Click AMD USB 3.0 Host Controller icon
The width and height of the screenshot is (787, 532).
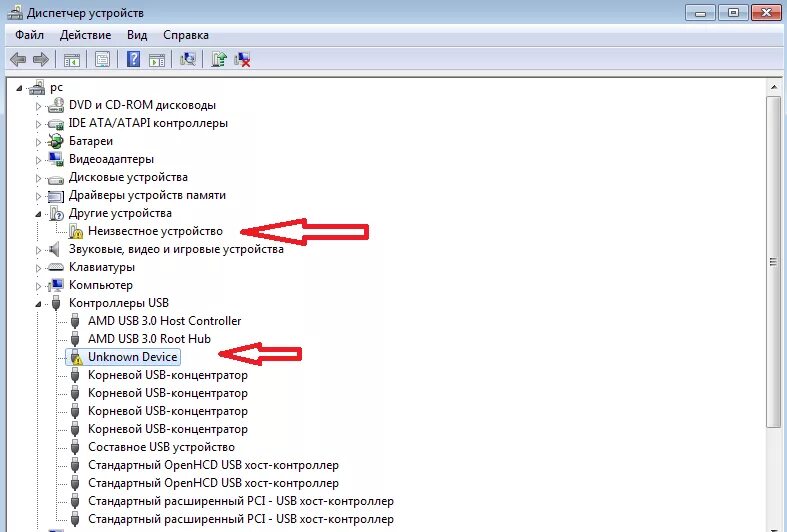75,321
